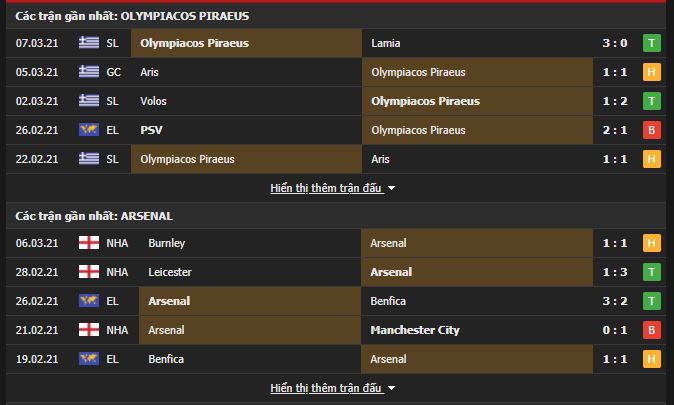The width and height of the screenshot is (674, 405).
Task: Click Europa League icon on 19.02.21 Benfica row
Action: coord(89,359)
